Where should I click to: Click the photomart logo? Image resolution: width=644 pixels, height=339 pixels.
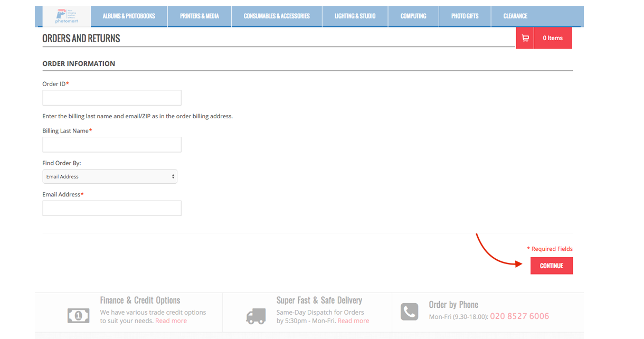coord(66,16)
